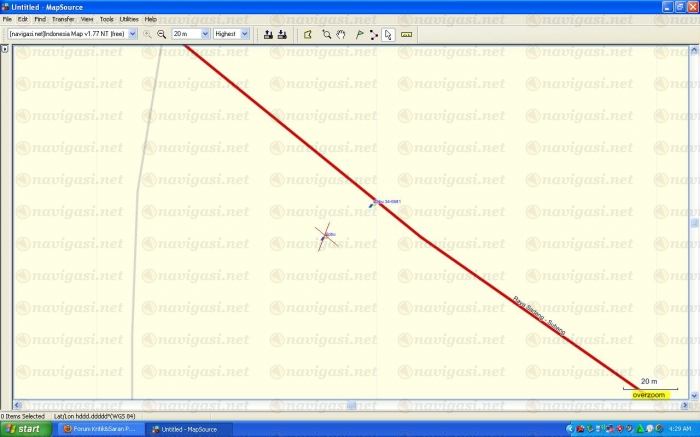700x437 pixels.
Task: Open the Highest detail level dropdown
Action: (245, 33)
